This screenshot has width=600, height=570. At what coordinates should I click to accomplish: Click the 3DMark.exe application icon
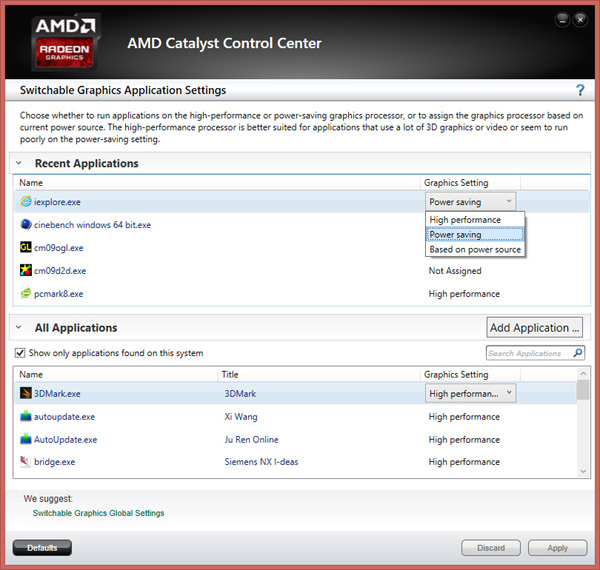pos(26,393)
